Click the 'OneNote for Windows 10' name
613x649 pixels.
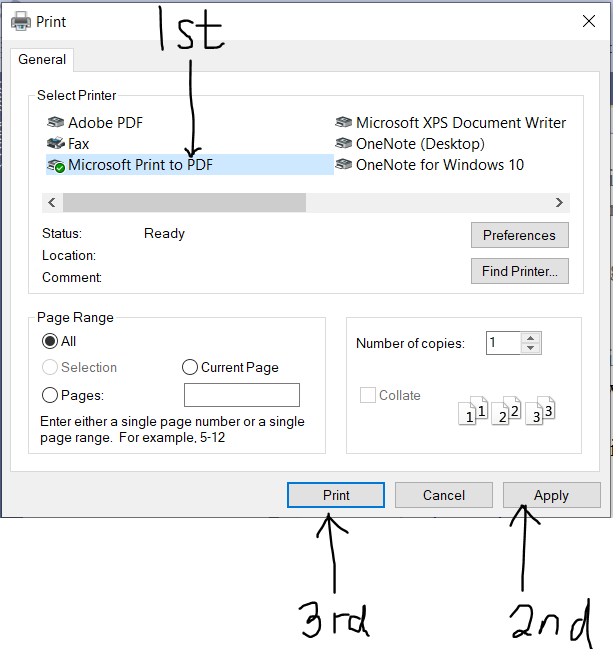pos(440,165)
